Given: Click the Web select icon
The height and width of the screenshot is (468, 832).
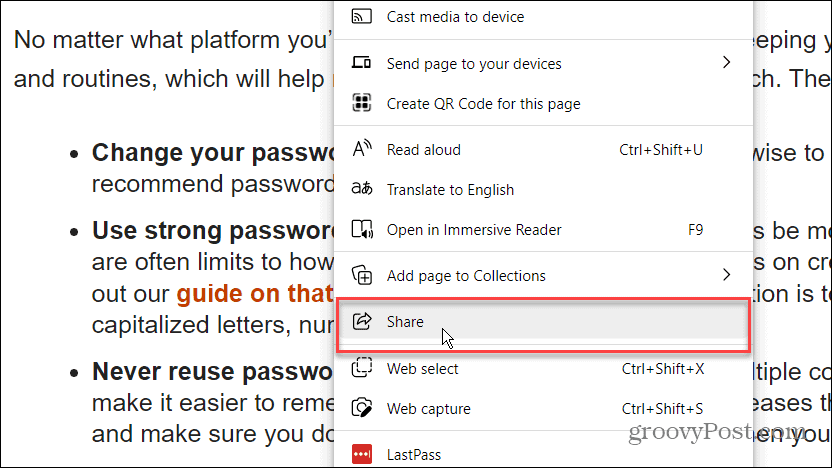Looking at the screenshot, I should pos(362,369).
